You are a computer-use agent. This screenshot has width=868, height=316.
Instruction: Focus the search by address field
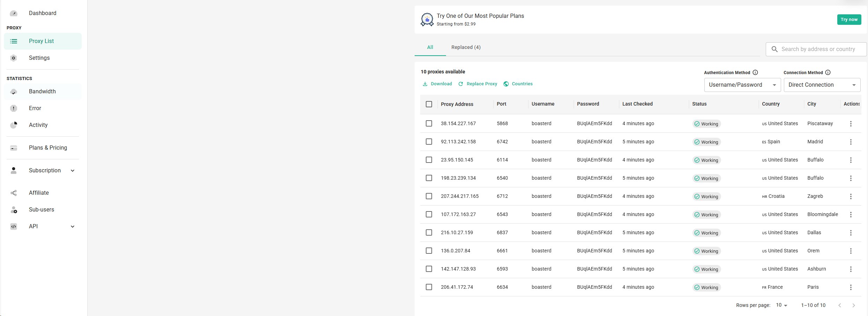click(x=816, y=49)
